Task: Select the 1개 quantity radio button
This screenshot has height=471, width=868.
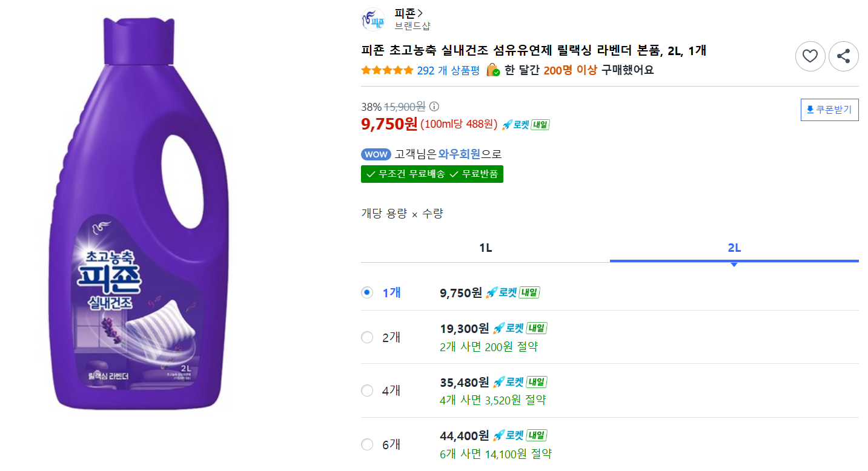Action: (367, 292)
